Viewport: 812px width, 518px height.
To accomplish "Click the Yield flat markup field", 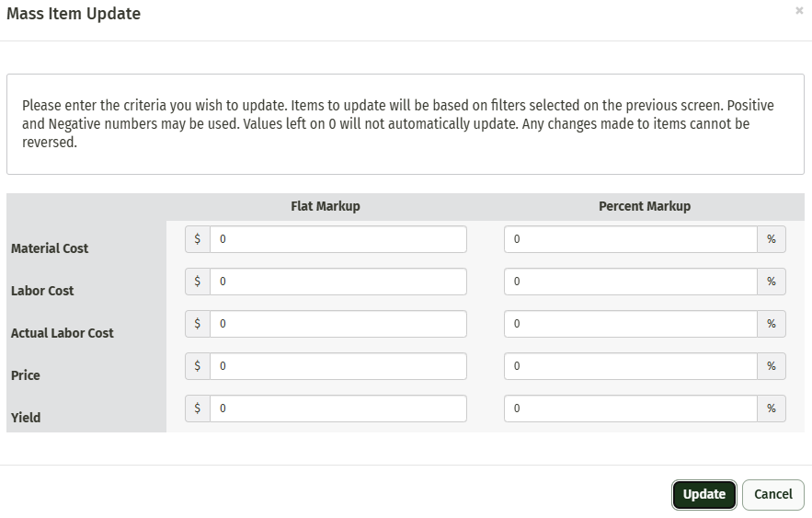I will [337, 409].
